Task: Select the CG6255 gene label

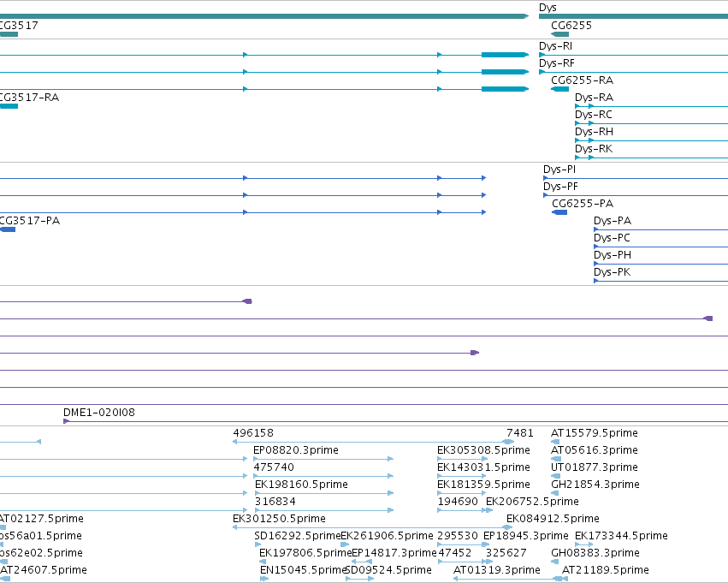Action: pyautogui.click(x=571, y=26)
